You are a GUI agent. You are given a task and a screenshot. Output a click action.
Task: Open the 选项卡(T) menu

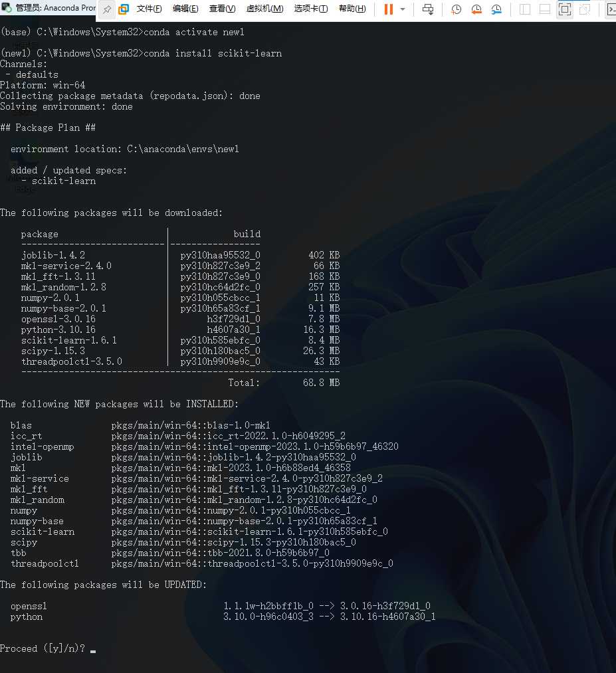click(311, 9)
